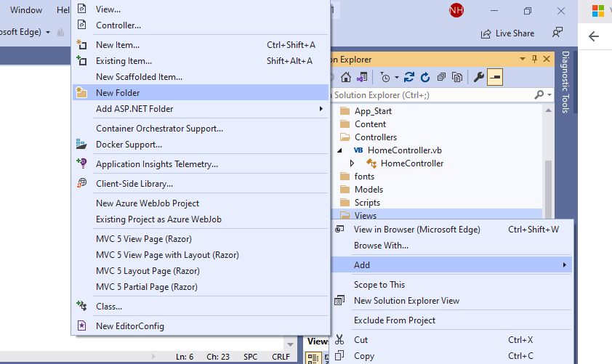
Task: Open the Diagnostic Tools side tab
Action: pyautogui.click(x=565, y=82)
